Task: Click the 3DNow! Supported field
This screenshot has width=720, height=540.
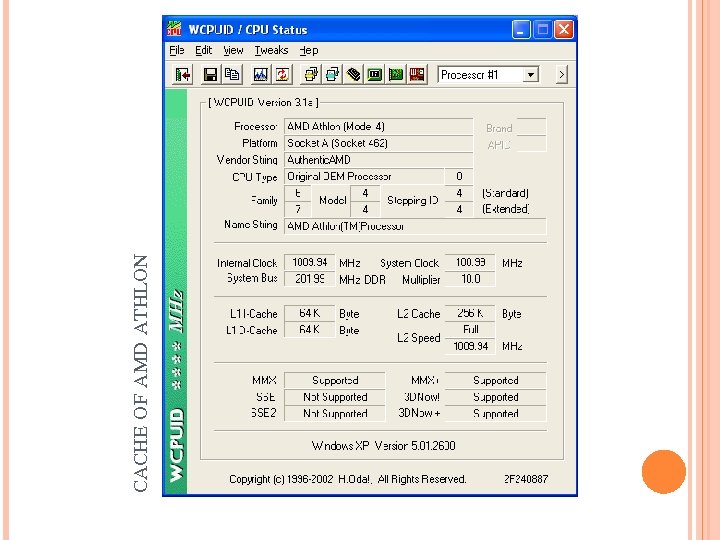Action: [496, 397]
